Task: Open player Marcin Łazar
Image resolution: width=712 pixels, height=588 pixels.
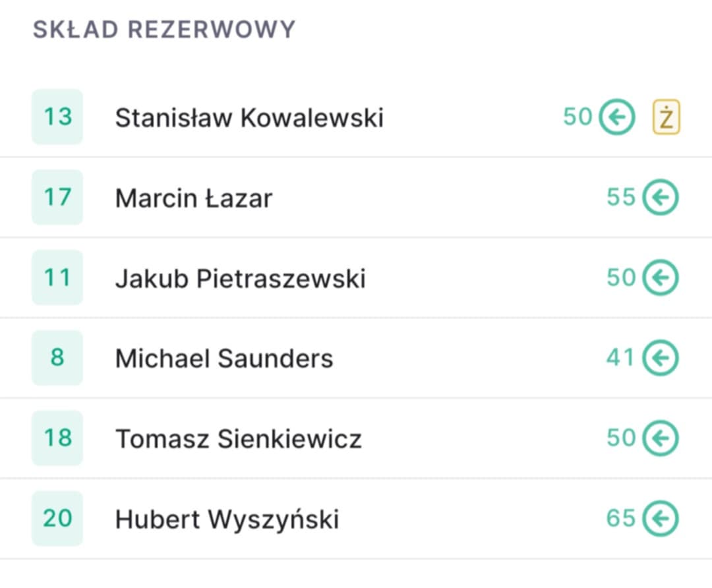Action: click(x=194, y=198)
